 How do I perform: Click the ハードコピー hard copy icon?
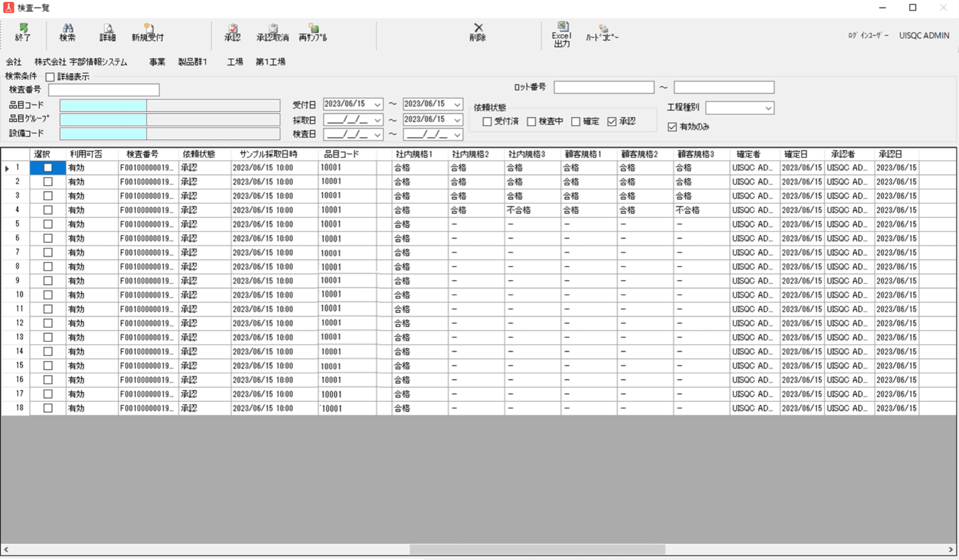point(602,32)
